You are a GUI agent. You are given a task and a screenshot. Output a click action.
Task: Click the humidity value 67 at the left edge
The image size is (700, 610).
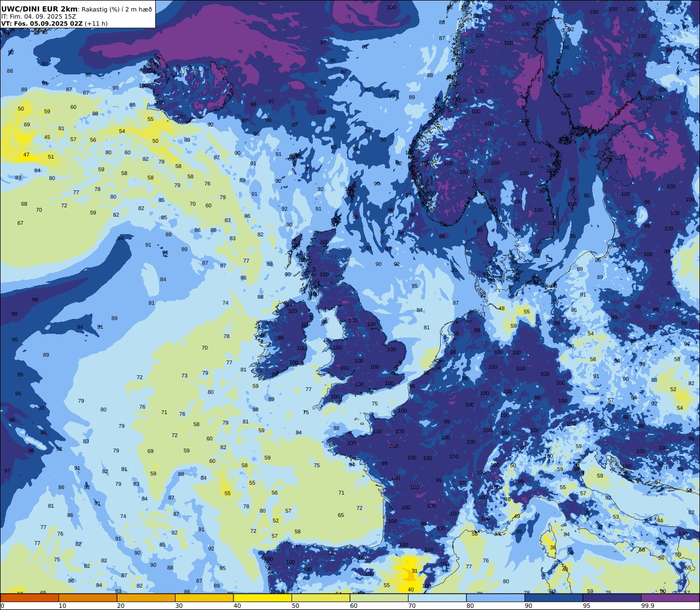20,223
